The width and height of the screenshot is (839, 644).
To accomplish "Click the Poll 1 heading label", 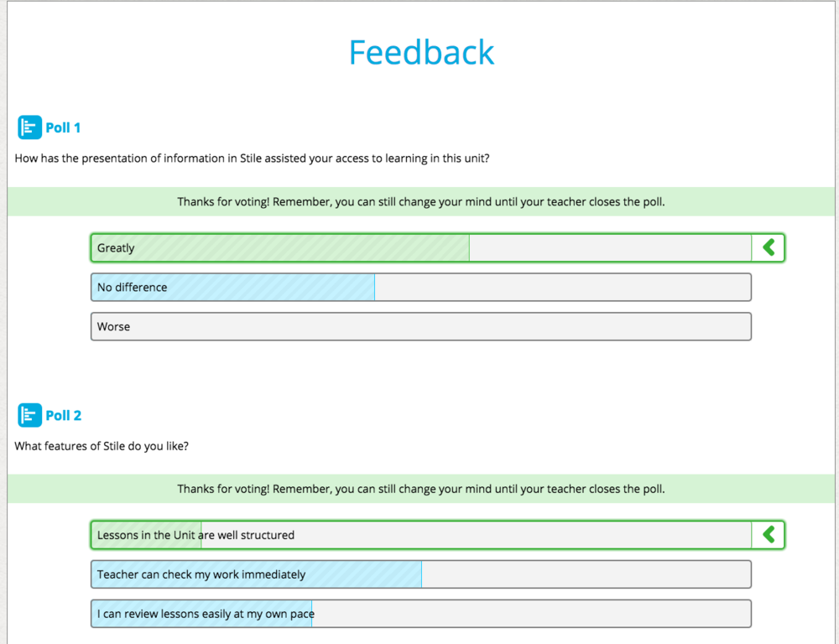I will [x=63, y=127].
